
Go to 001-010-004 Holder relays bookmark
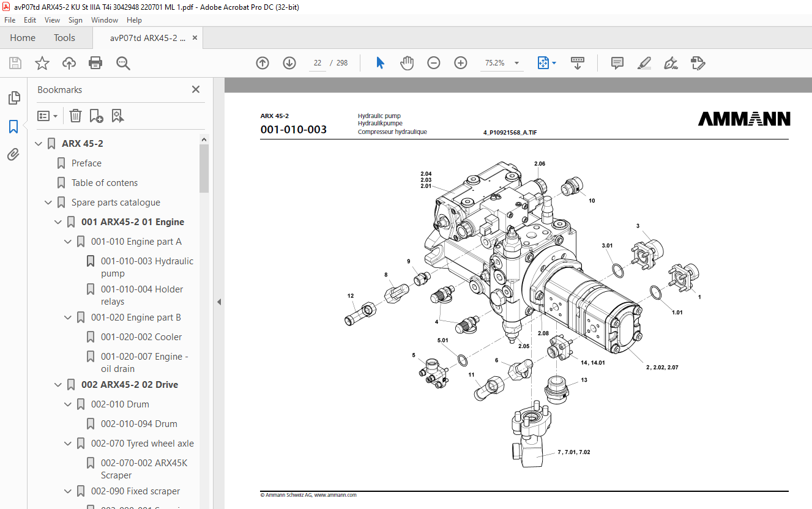coord(142,295)
